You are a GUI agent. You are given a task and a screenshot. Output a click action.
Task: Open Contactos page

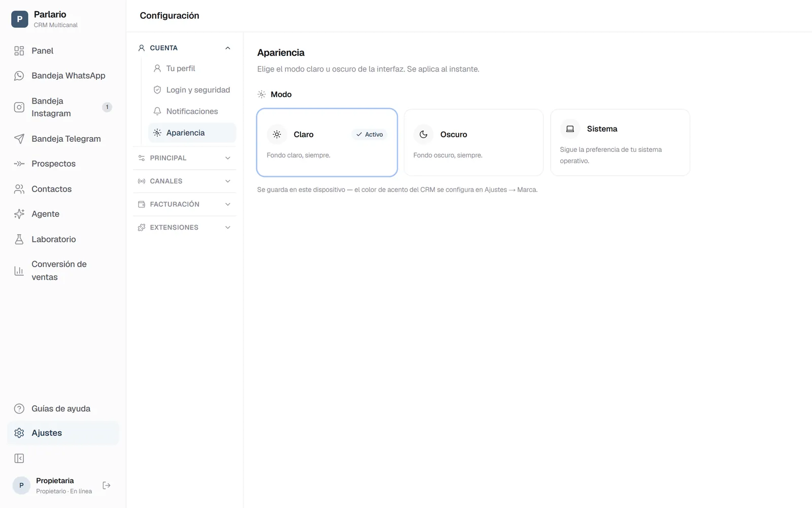(x=63, y=189)
